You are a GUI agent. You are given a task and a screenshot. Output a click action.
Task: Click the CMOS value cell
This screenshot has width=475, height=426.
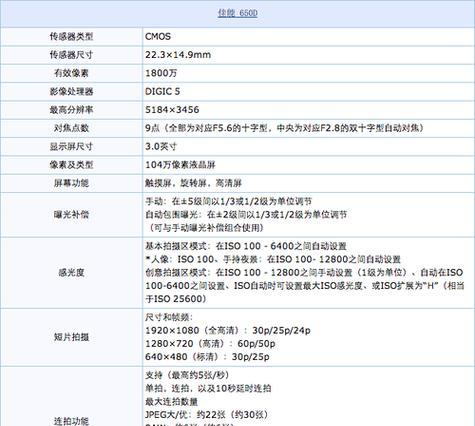[x=158, y=36]
